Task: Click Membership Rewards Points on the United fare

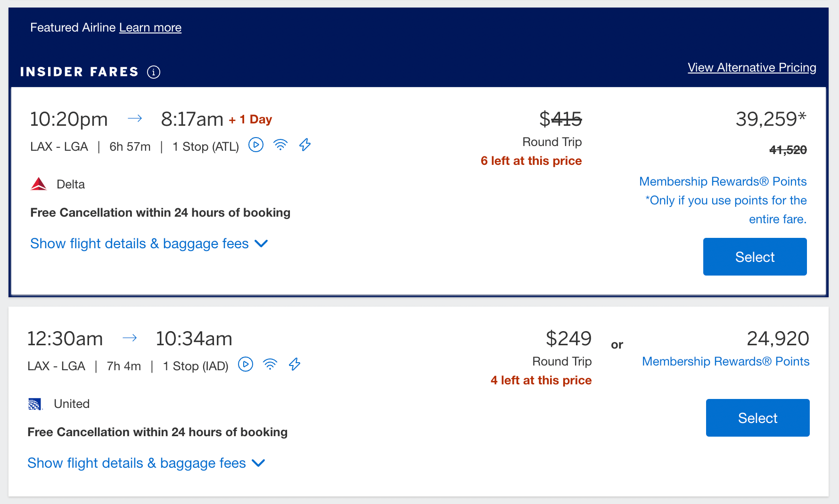Action: click(x=725, y=361)
